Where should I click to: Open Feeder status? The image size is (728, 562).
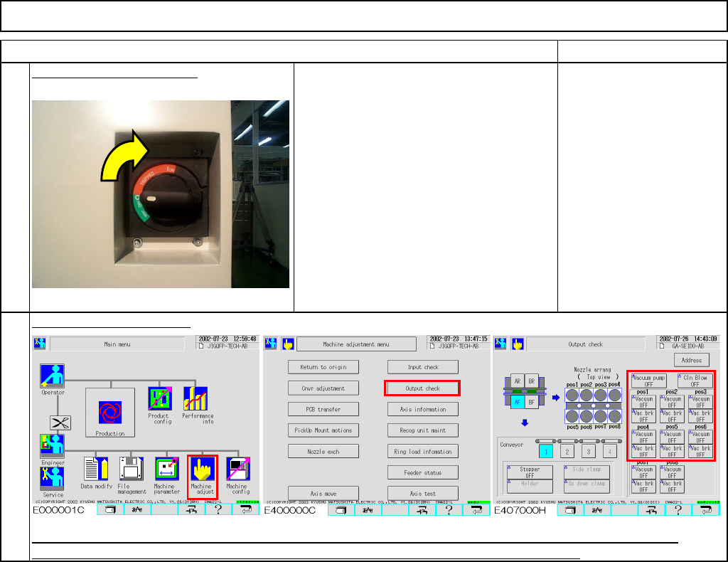pos(423,472)
